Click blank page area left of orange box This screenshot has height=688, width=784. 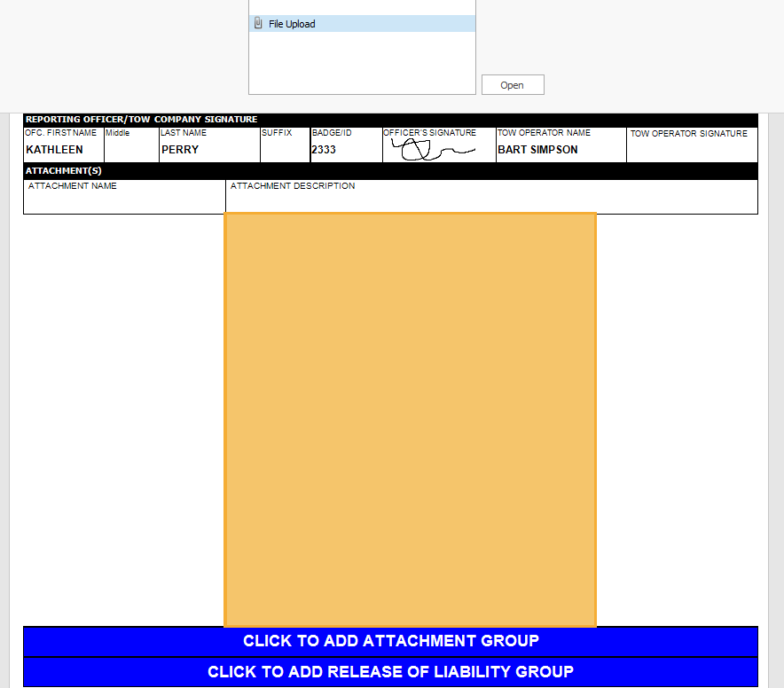[122, 417]
